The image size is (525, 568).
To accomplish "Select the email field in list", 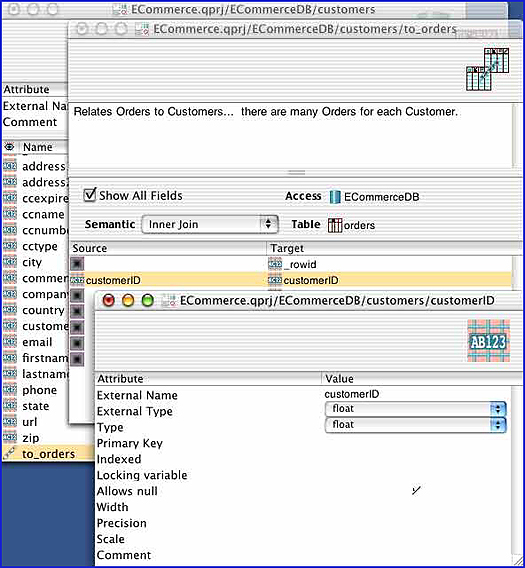I will (x=37, y=342).
